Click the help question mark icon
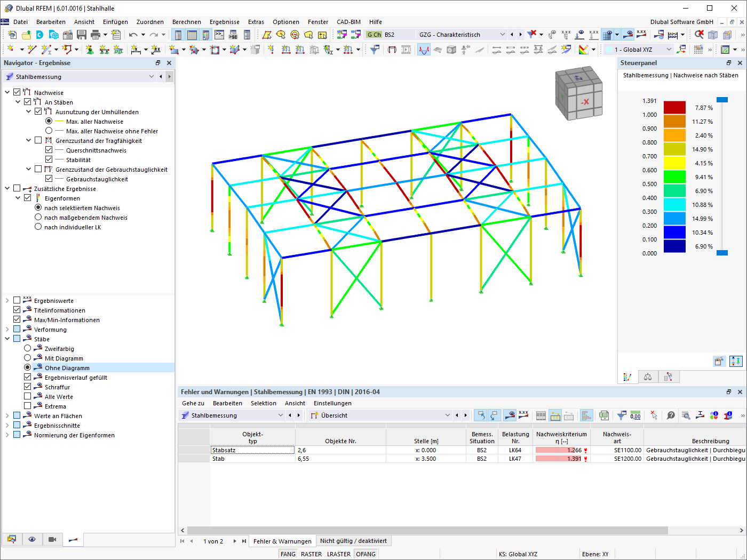The width and height of the screenshot is (747, 560). pyautogui.click(x=671, y=415)
